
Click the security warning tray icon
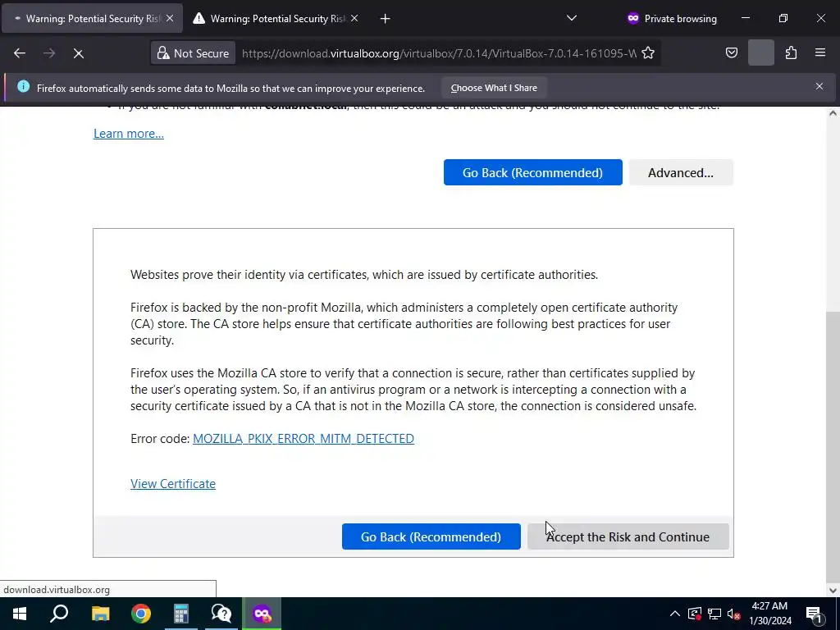pyautogui.click(x=695, y=614)
